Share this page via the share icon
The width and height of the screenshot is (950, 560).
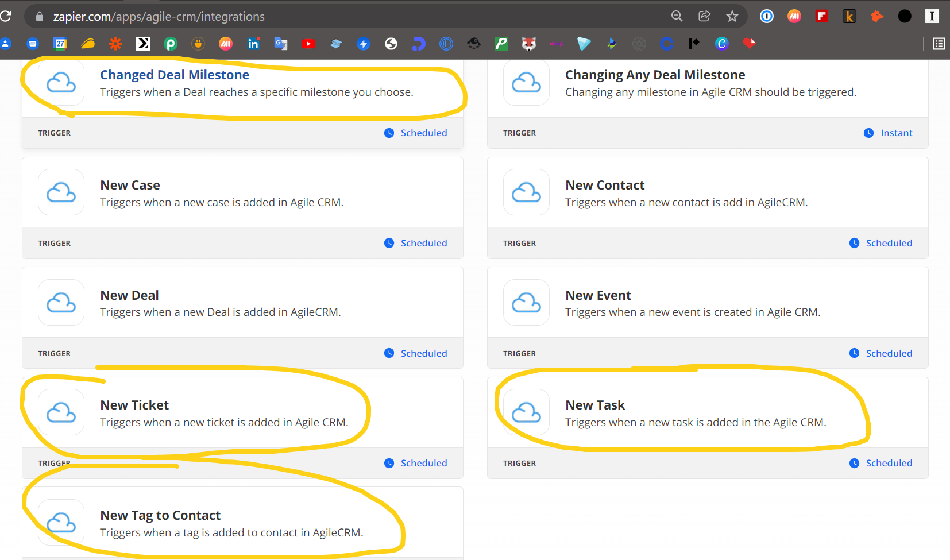704,16
